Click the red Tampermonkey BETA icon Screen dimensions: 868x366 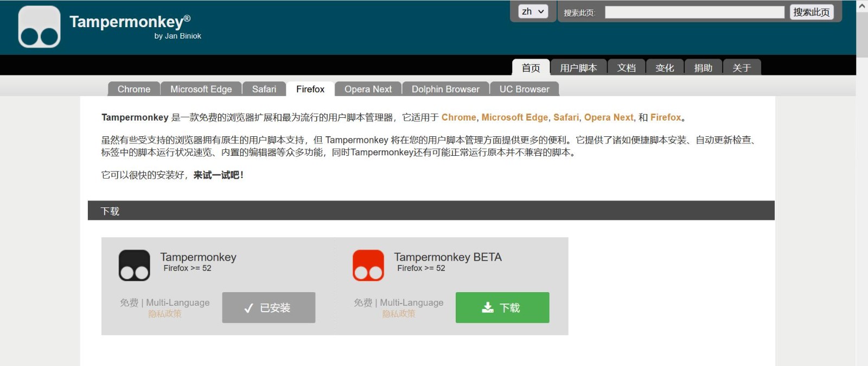(x=368, y=266)
